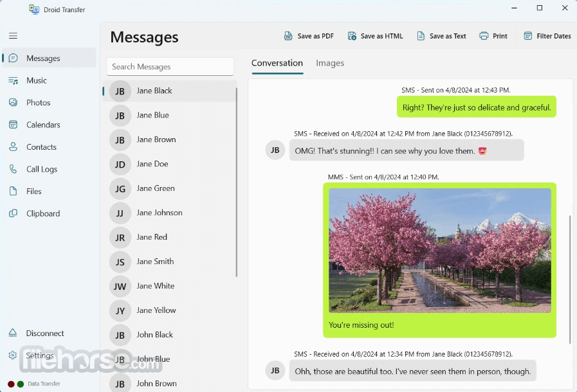Open the Files section icon
This screenshot has height=392, width=577.
tap(14, 192)
